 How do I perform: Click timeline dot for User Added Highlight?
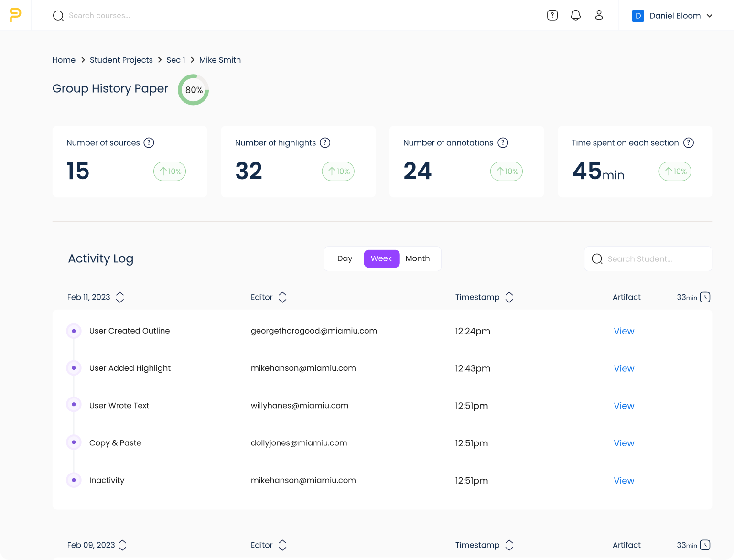[x=74, y=368]
